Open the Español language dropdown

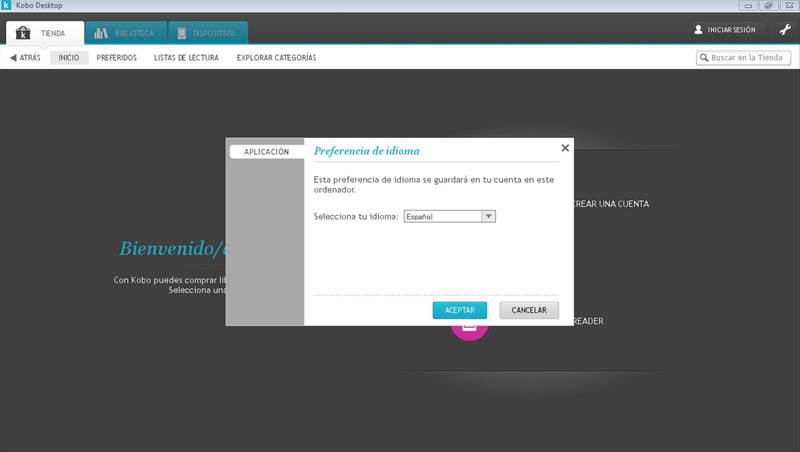click(449, 216)
